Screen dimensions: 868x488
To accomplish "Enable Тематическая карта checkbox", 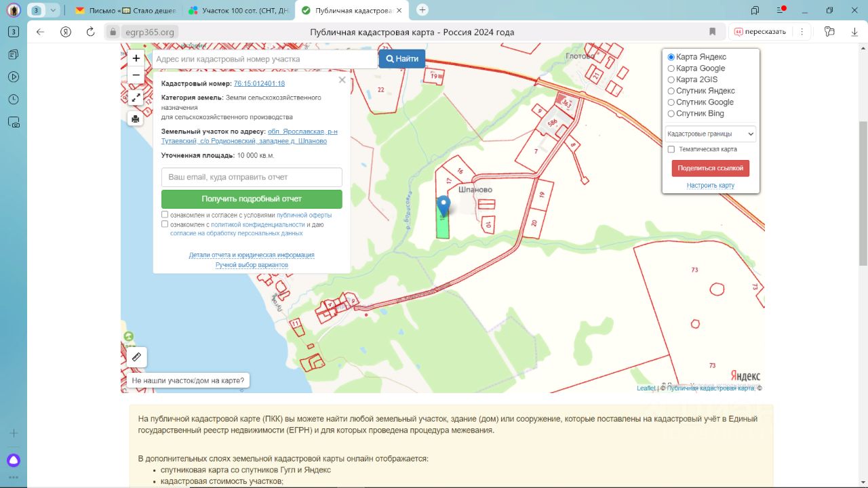I will [x=671, y=149].
